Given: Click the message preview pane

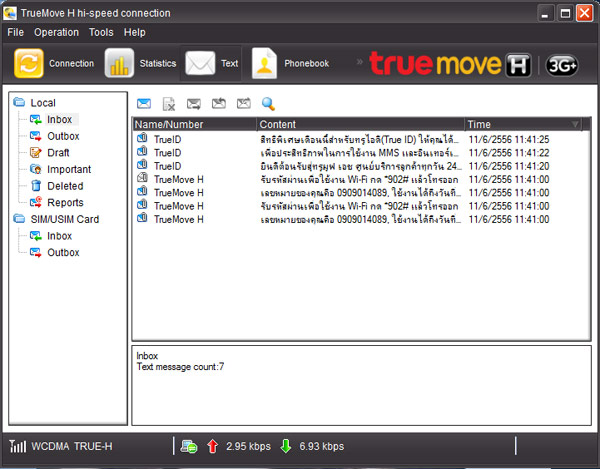Looking at the screenshot, I should point(361,385).
